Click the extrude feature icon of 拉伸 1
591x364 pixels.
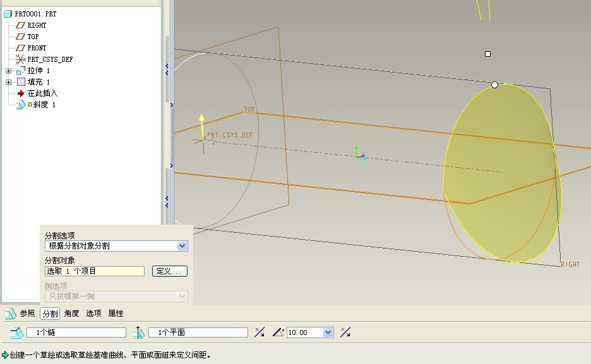(21, 71)
